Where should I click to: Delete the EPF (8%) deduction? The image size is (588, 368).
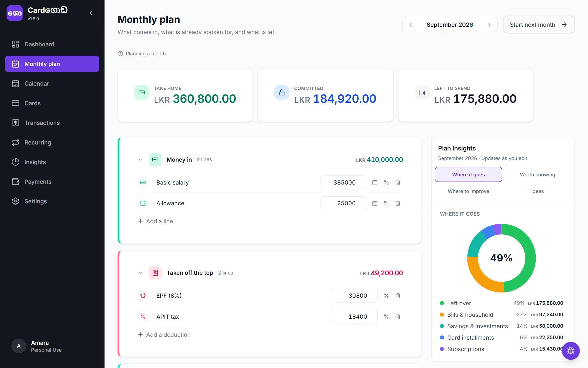pos(398,296)
